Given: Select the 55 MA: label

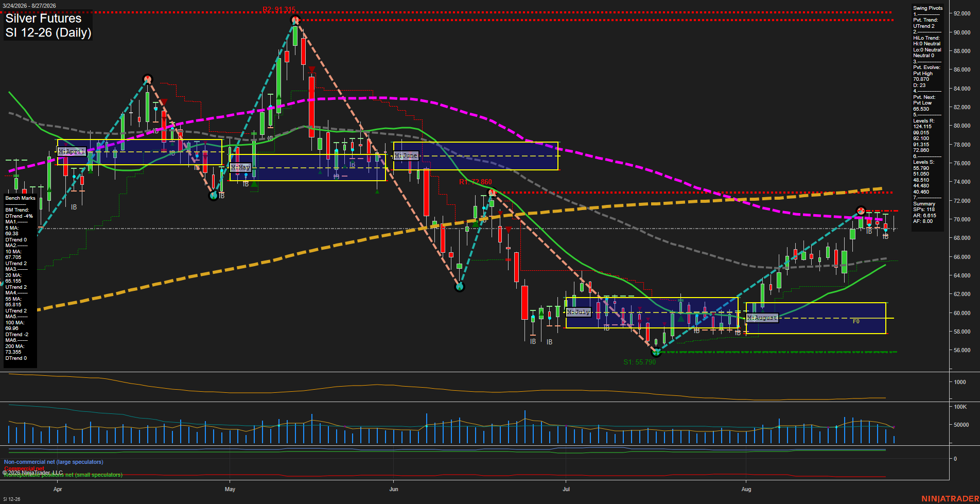Looking at the screenshot, I should point(13,299).
